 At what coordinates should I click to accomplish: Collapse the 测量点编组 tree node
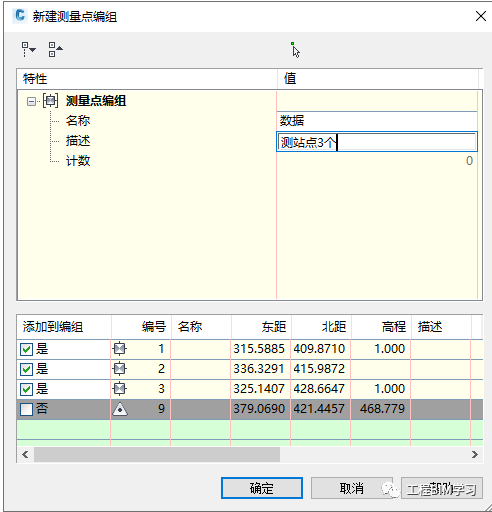[x=31, y=101]
